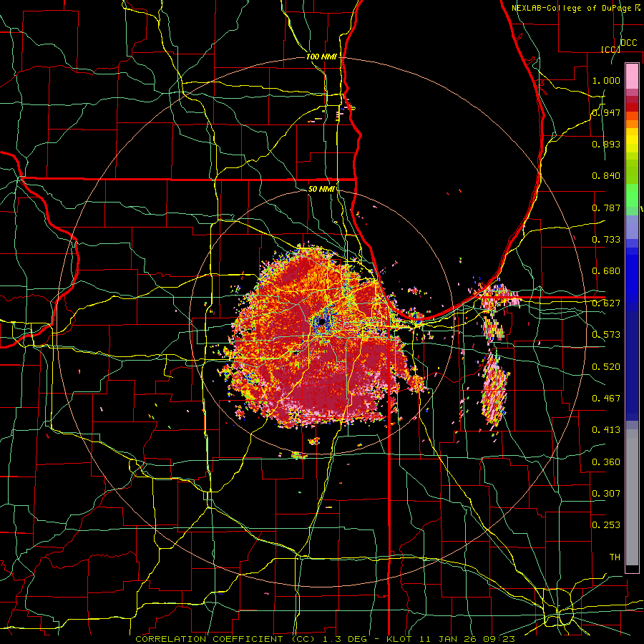This screenshot has width=644, height=644.
Task: Click the 0.840 legend value
Action: tap(606, 176)
